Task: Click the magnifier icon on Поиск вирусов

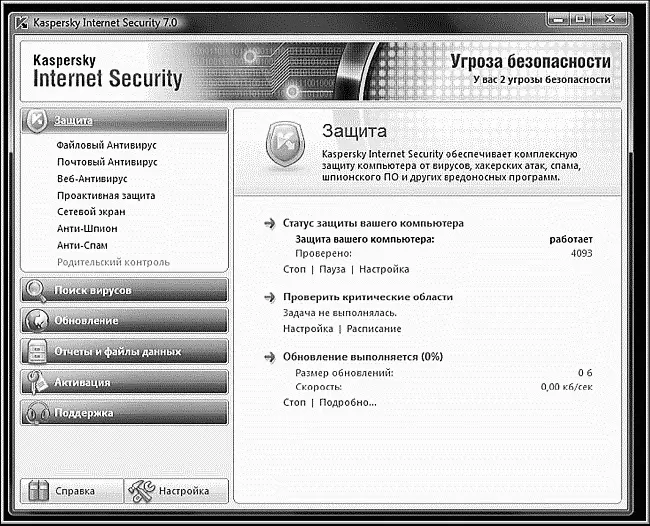Action: click(35, 291)
